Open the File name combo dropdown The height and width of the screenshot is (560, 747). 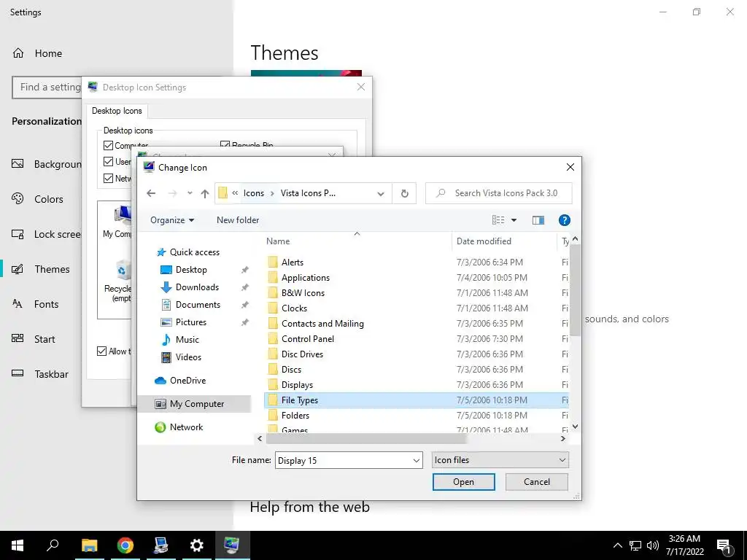[416, 461]
